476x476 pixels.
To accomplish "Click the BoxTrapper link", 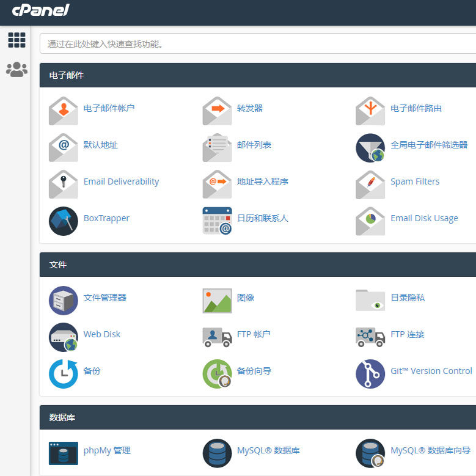I will click(x=106, y=218).
